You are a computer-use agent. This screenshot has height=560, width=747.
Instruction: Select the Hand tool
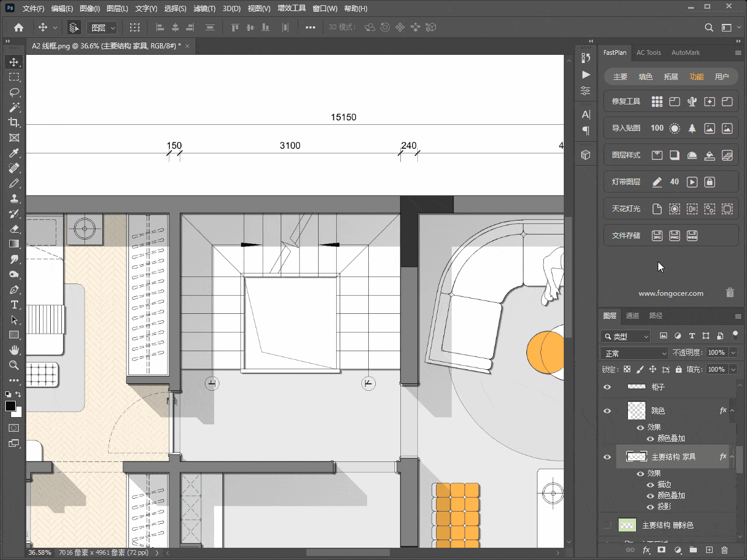[x=14, y=350]
